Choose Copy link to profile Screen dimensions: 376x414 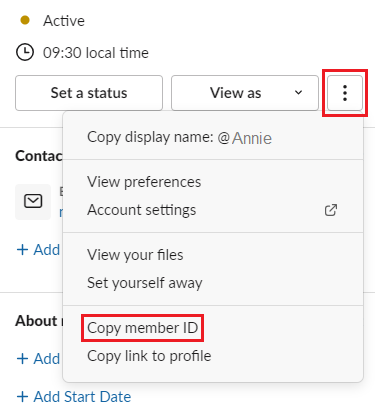213,356
